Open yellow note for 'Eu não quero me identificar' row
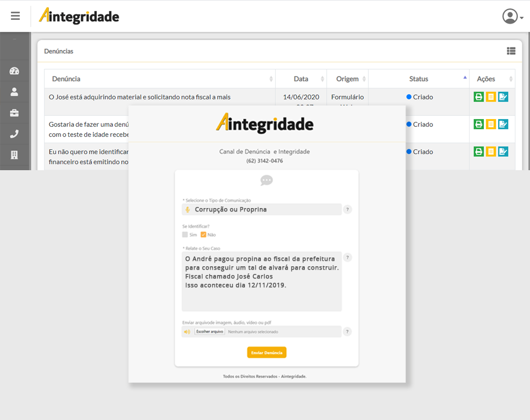Viewport: 530px width, 420px height. [491, 152]
